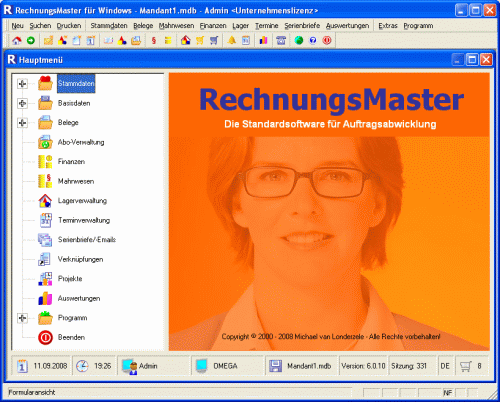Open Serienbriefe/Emails from the tree
500x402 pixels.
[x=87, y=240]
